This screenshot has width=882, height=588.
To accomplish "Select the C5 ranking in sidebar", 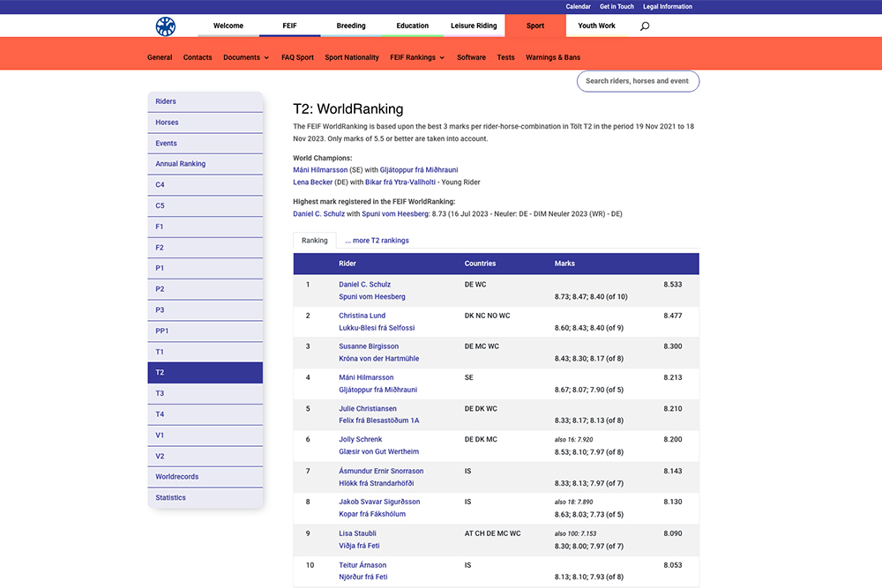I will (206, 205).
